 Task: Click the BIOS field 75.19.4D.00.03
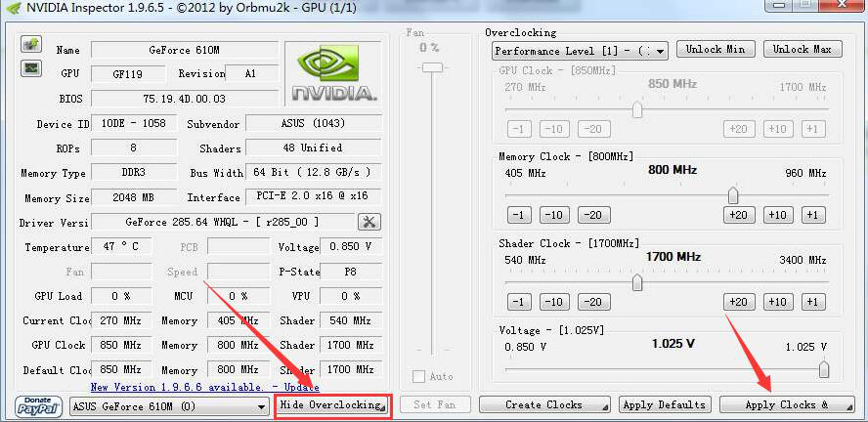pos(185,99)
